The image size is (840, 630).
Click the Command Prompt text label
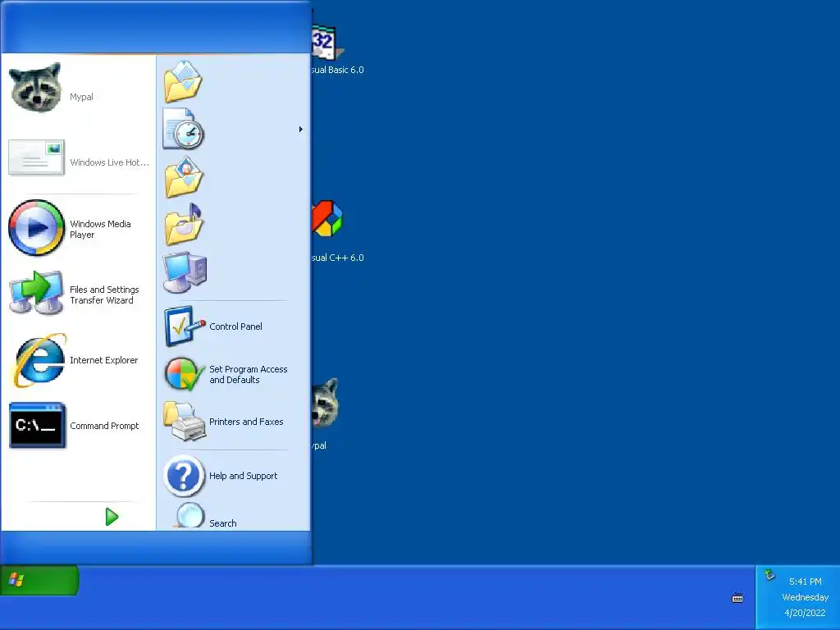[x=104, y=426]
